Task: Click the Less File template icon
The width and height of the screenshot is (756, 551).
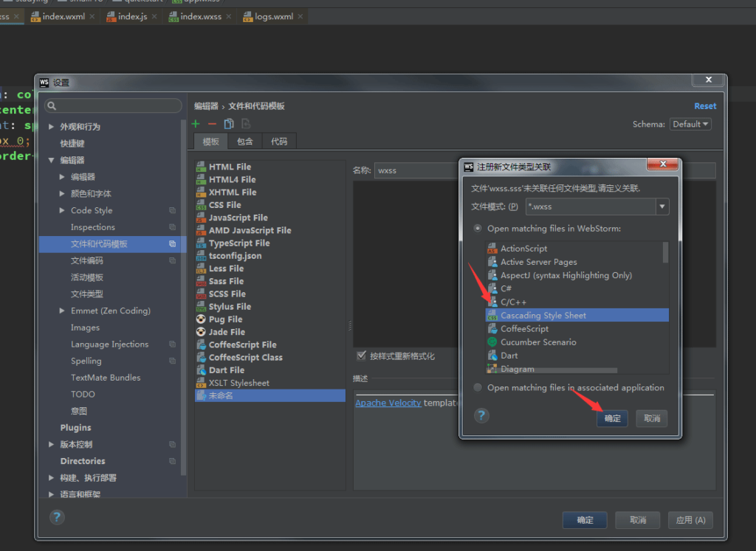Action: click(201, 268)
